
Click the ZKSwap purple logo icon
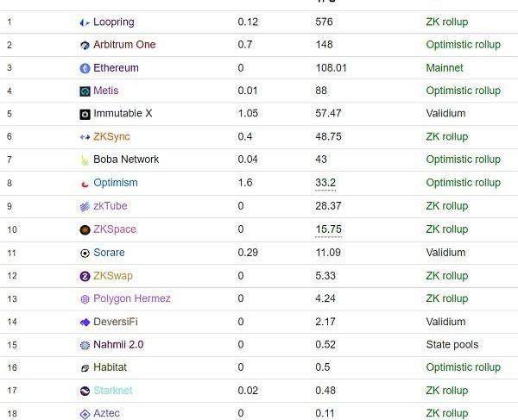click(85, 276)
